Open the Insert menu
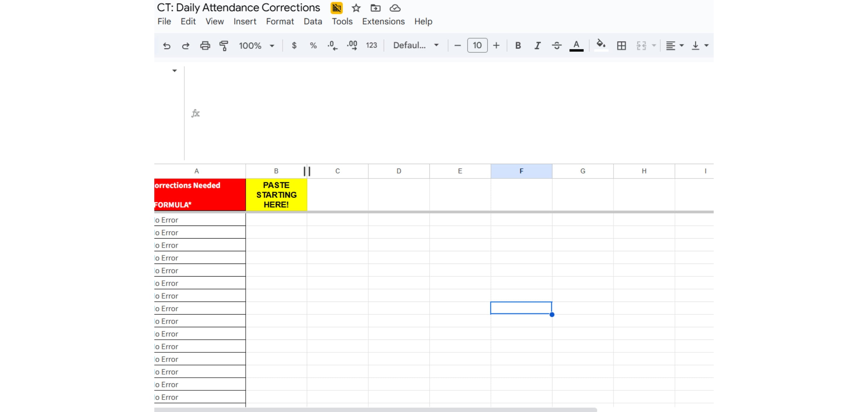868x412 pixels. 245,22
